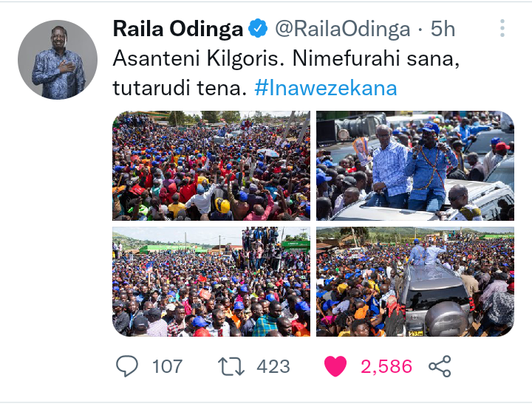Image resolution: width=532 pixels, height=412 pixels.
Task: Click the 2,586 likes count
Action: point(386,366)
